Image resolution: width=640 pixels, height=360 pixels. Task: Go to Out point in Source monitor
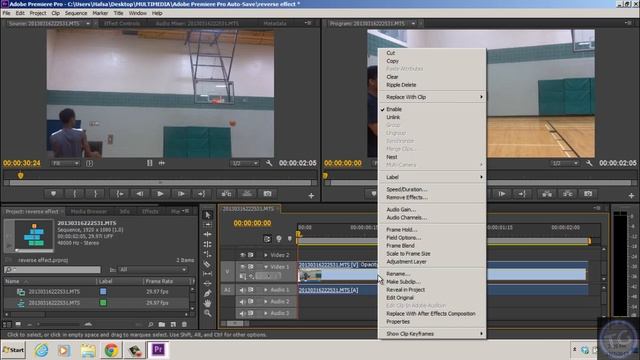coord(201,194)
